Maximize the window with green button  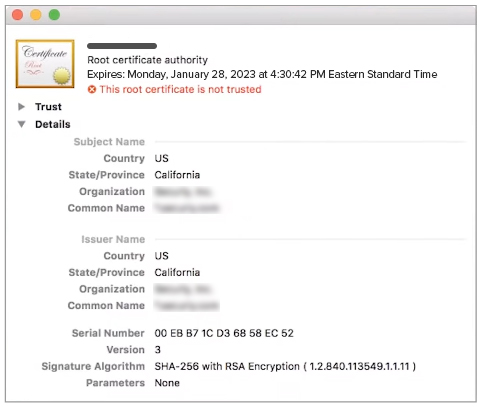coord(54,15)
